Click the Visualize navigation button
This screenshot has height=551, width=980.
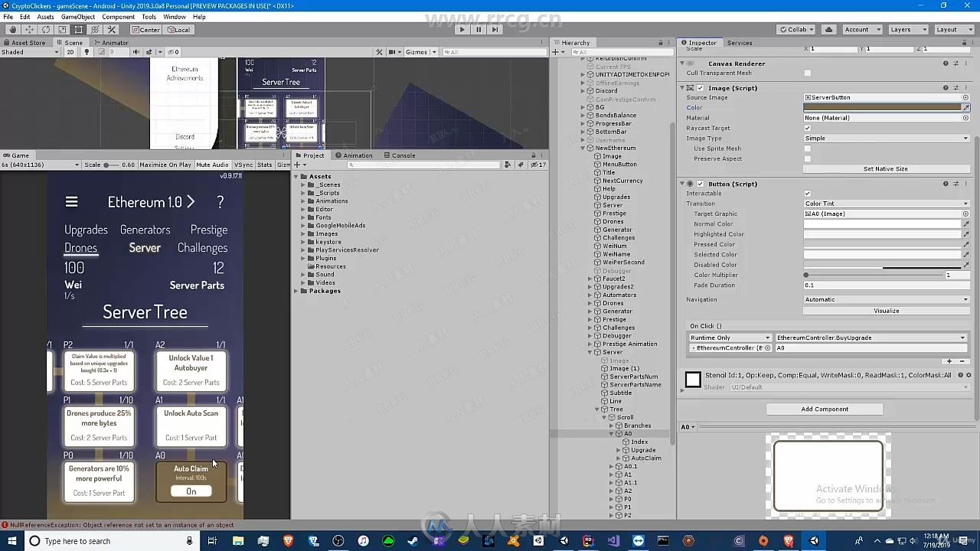pyautogui.click(x=886, y=311)
